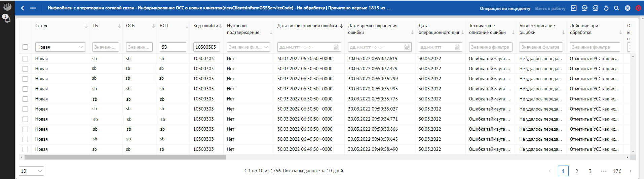Select the last visible row checkbox
The height and width of the screenshot is (179, 644).
click(25, 149)
